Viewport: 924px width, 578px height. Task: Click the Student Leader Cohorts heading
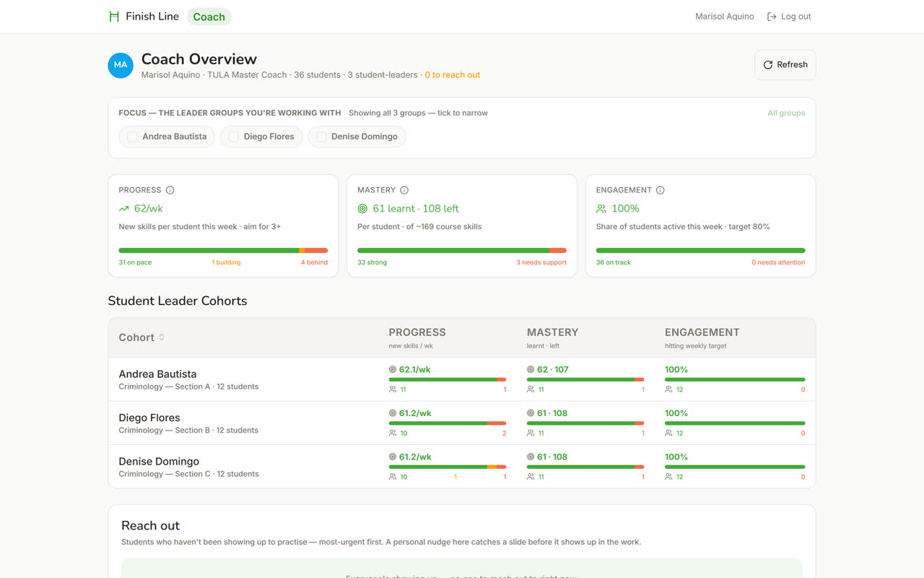(178, 301)
